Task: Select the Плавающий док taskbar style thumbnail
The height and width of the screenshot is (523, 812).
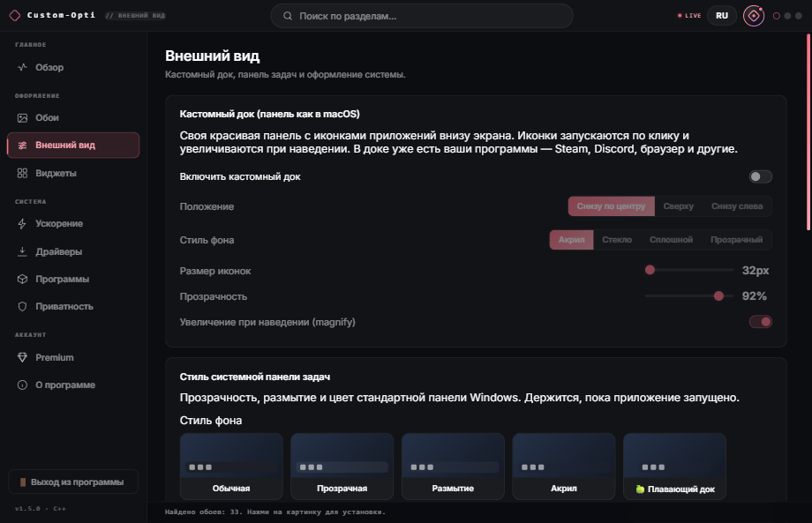Action: tap(675, 466)
